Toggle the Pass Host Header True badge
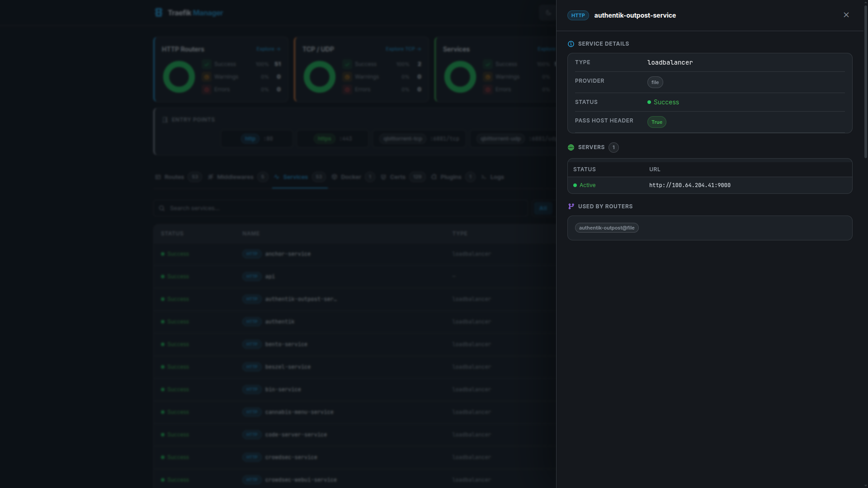 click(656, 122)
